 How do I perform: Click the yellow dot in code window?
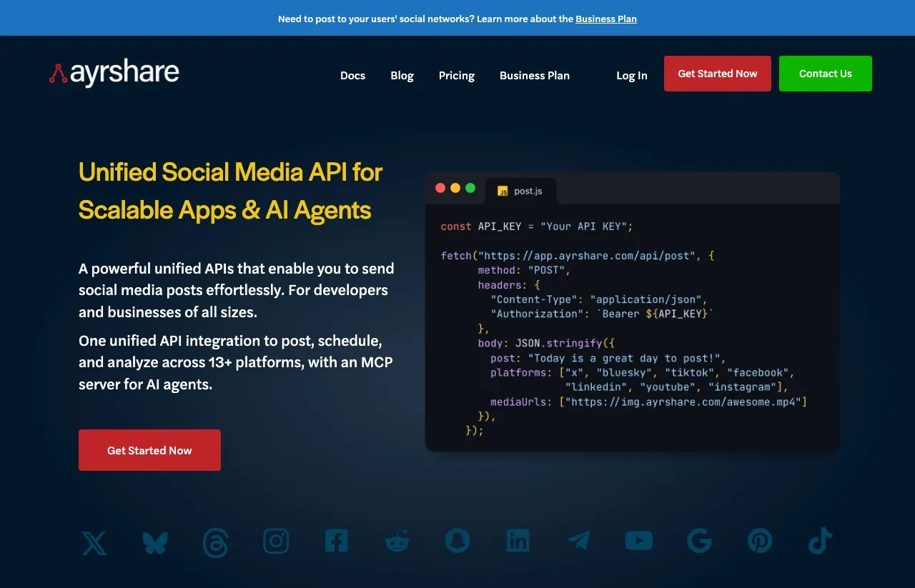455,188
